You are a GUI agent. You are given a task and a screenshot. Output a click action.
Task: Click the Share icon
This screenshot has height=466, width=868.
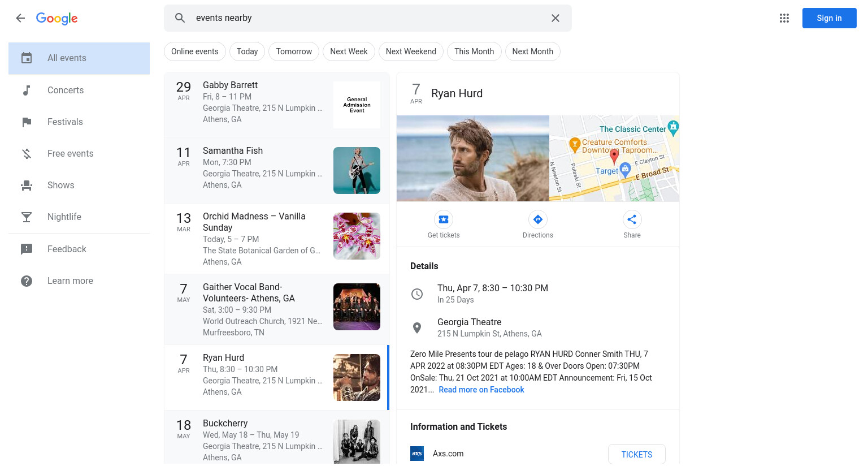[x=632, y=219]
